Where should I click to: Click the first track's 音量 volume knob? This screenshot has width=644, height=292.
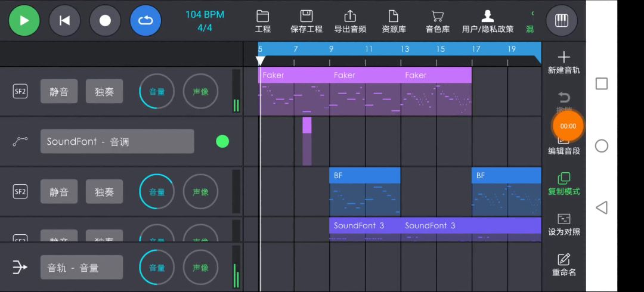click(157, 92)
